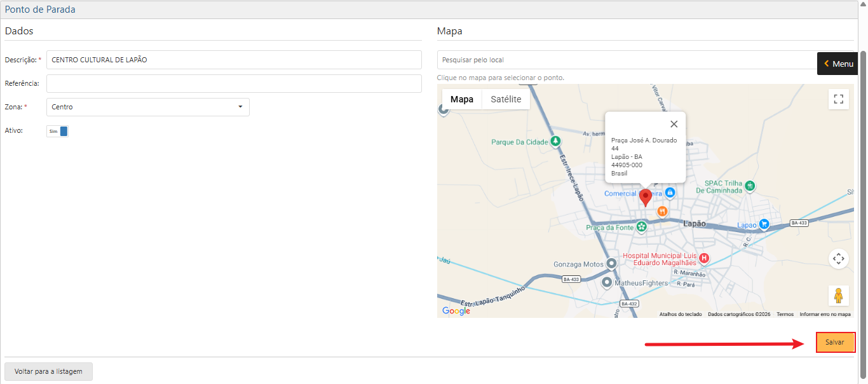The width and height of the screenshot is (868, 384).
Task: Click the red location pin marker
Action: pos(646,197)
